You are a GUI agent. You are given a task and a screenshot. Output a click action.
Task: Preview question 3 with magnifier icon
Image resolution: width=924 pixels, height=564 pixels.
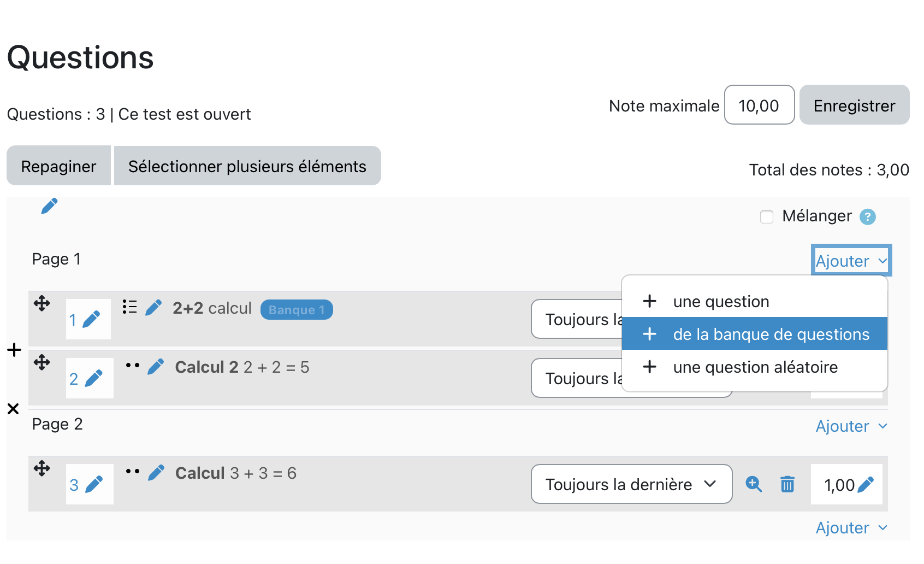coord(754,484)
